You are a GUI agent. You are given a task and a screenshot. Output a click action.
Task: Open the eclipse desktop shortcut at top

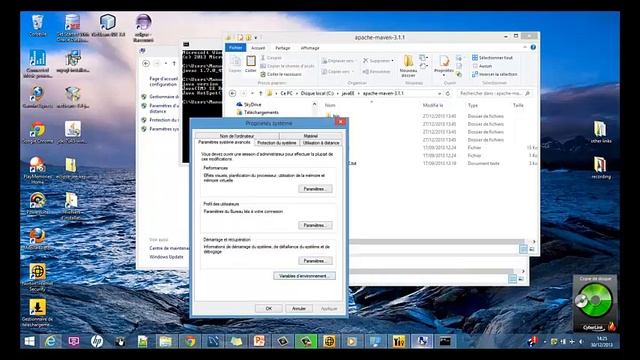(x=143, y=27)
